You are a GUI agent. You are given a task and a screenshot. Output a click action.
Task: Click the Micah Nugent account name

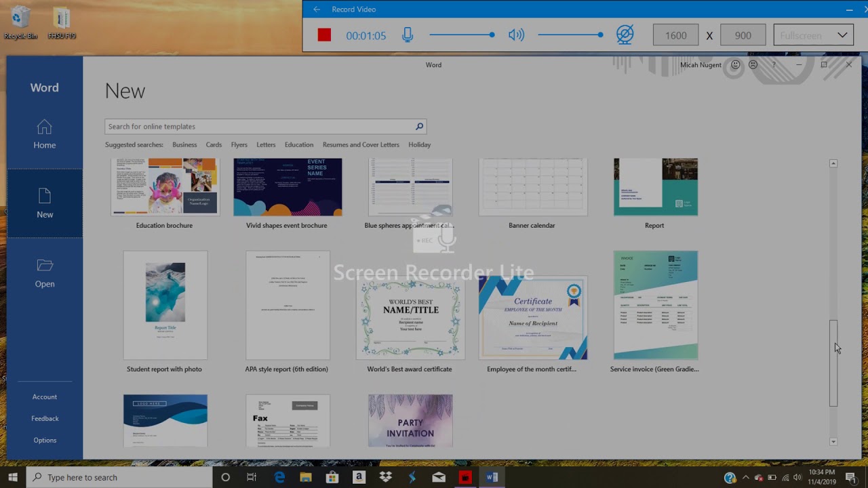click(x=701, y=65)
